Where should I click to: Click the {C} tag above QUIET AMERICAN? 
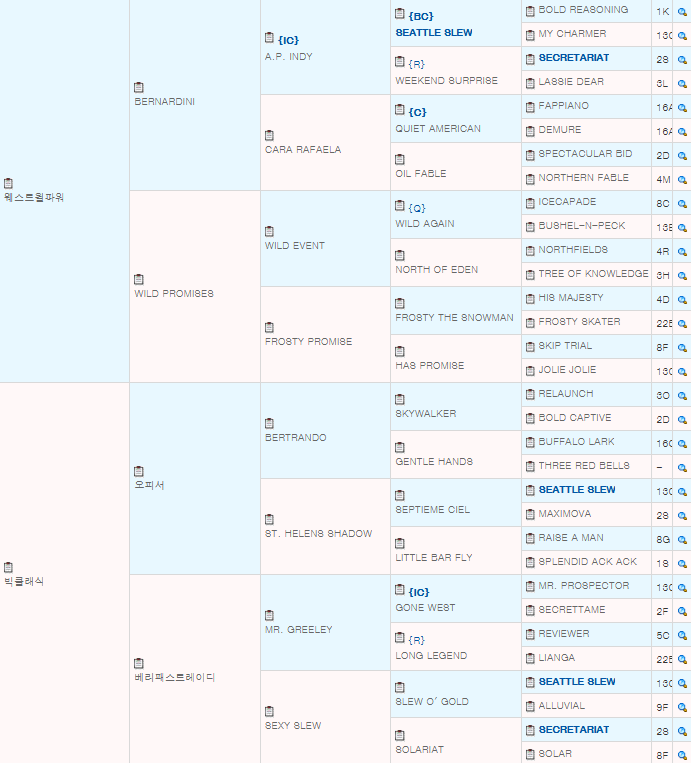pos(418,112)
